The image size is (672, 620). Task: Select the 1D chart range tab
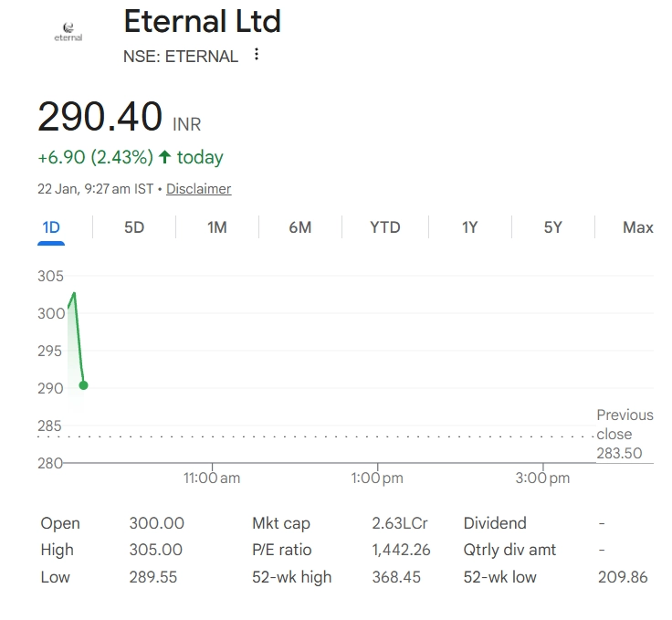(50, 227)
